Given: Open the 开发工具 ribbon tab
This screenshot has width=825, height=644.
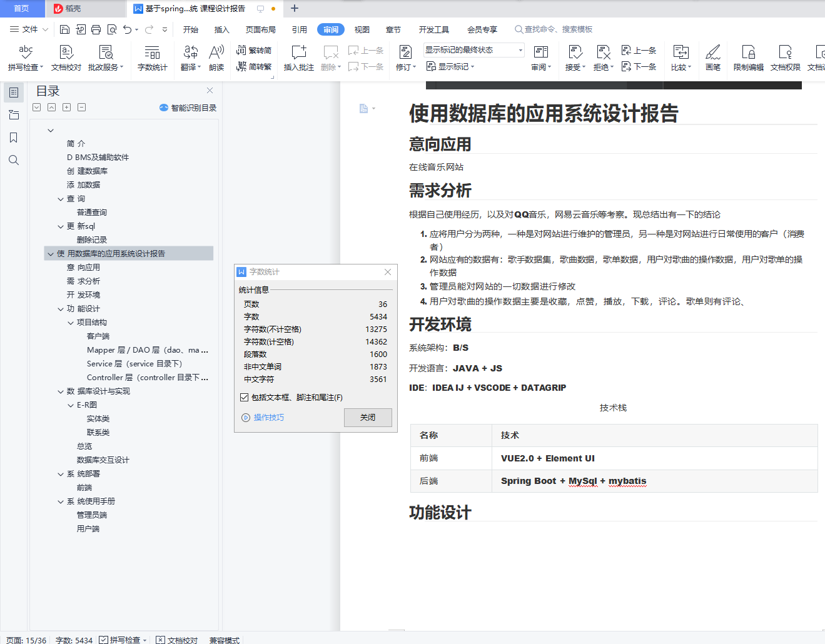Looking at the screenshot, I should pos(434,29).
